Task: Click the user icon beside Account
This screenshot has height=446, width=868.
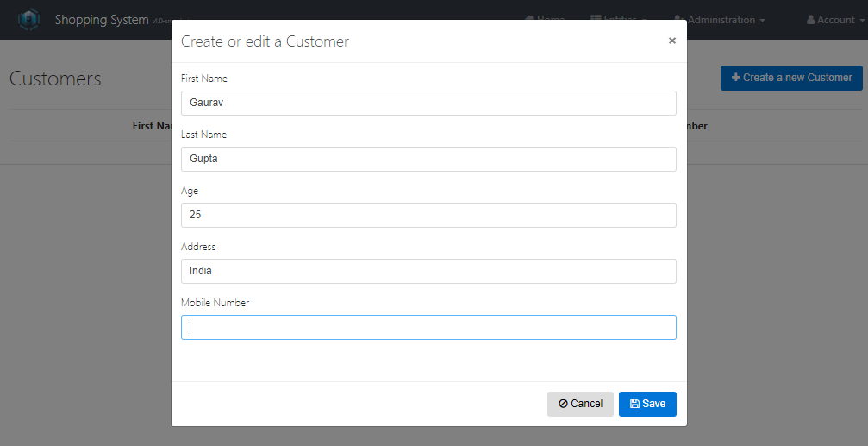Action: point(810,20)
